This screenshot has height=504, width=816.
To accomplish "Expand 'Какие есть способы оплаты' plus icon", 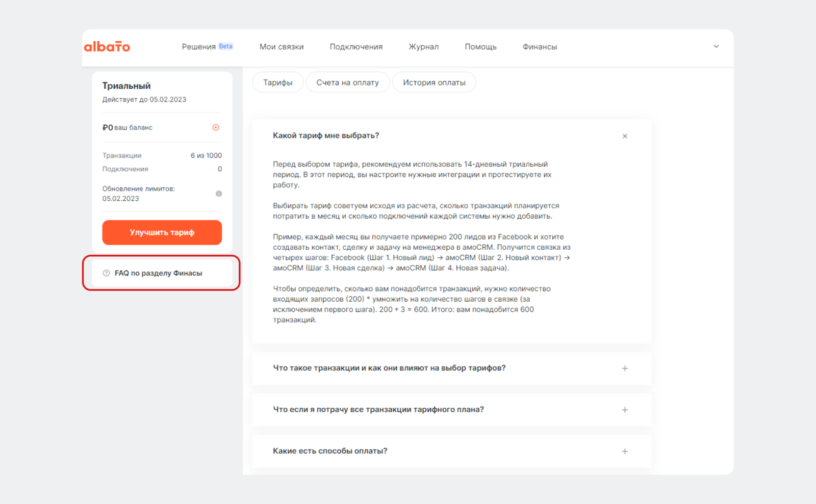I will (625, 452).
